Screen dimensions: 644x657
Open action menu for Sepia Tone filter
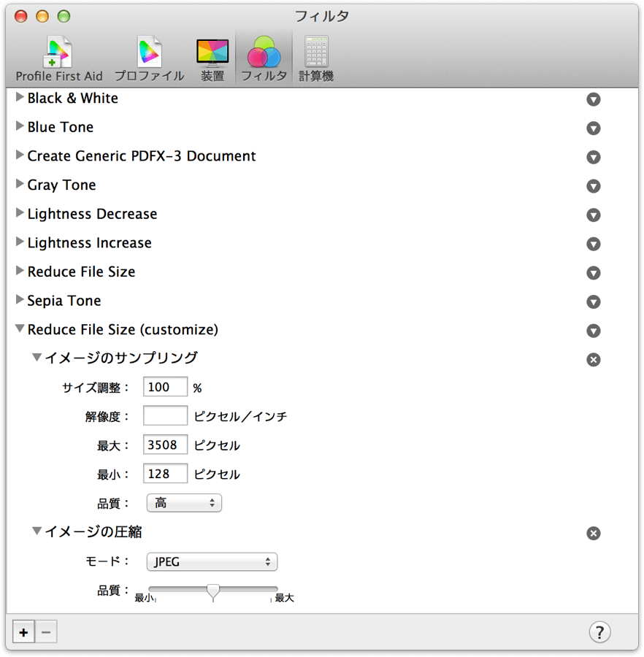click(594, 301)
